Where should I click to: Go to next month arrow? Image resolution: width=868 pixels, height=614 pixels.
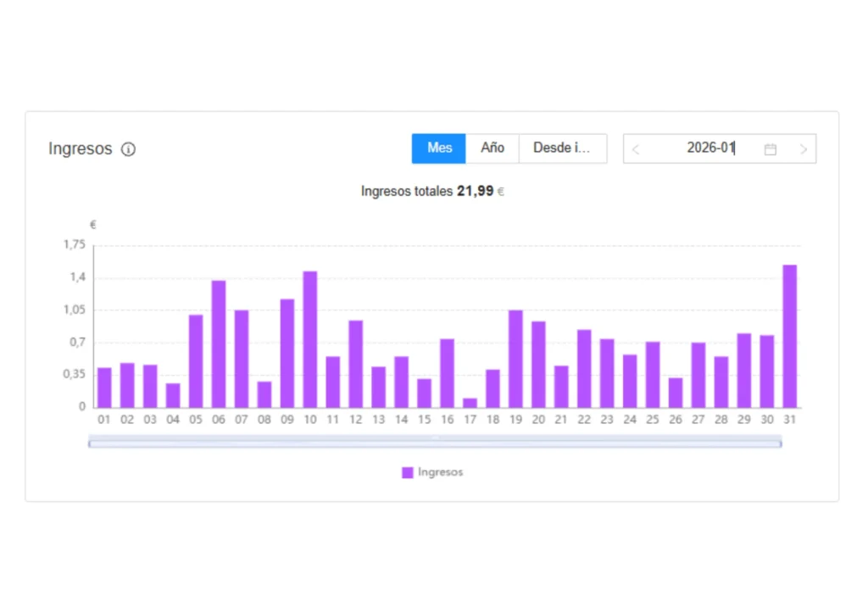tap(803, 149)
